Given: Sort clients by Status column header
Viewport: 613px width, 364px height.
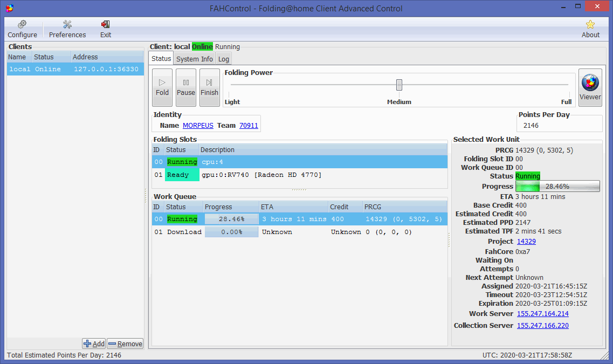Looking at the screenshot, I should coord(51,57).
